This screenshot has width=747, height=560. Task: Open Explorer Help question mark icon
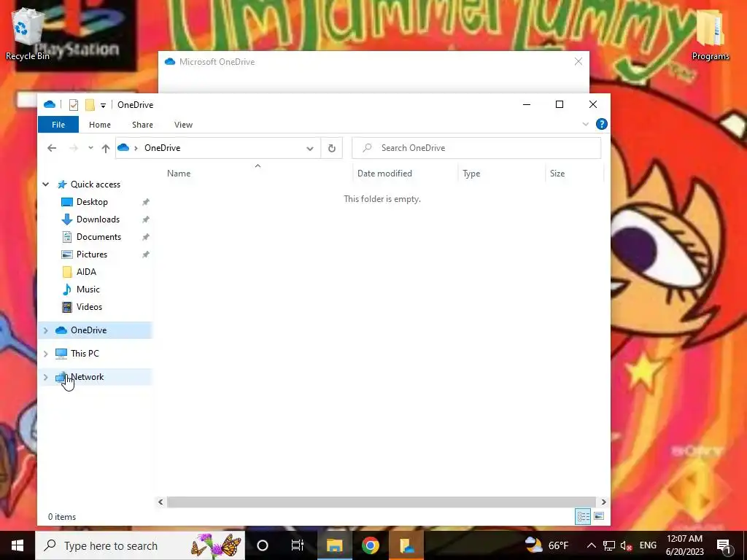[602, 124]
